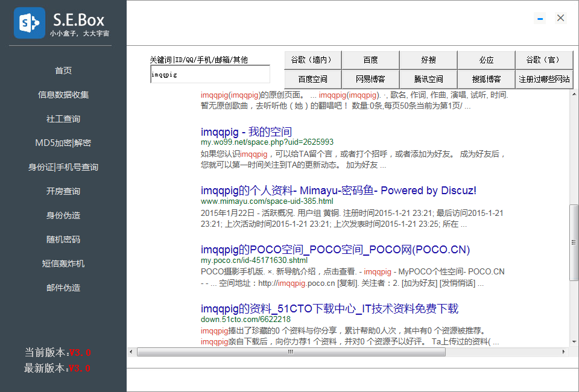Screen dimensions: 579x392
Task: Click the 小小盒子，大大宇宙 slogan text
Action: [80, 34]
